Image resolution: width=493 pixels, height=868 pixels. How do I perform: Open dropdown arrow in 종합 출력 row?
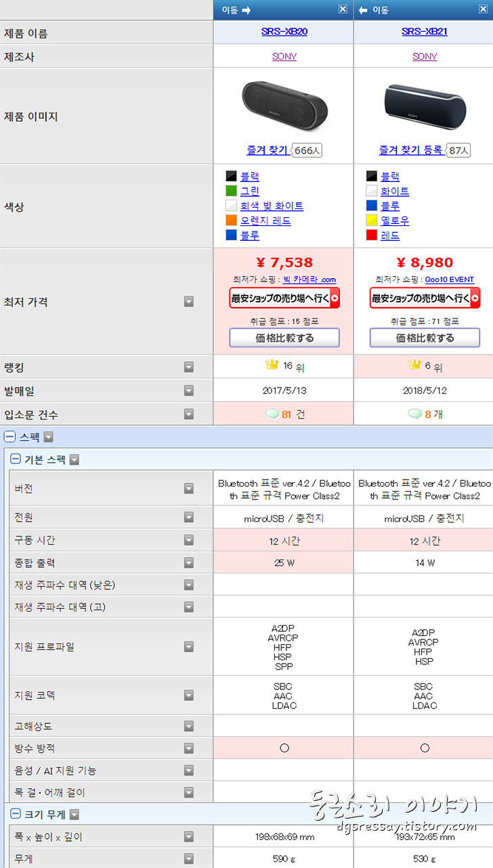(189, 563)
